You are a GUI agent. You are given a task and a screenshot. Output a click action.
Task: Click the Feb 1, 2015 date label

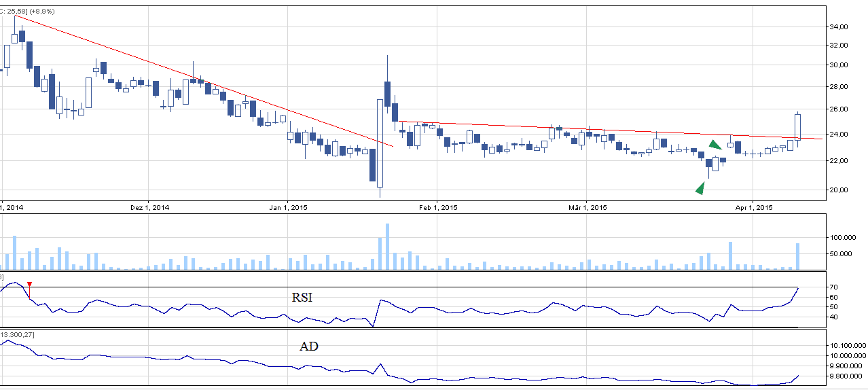tap(439, 207)
